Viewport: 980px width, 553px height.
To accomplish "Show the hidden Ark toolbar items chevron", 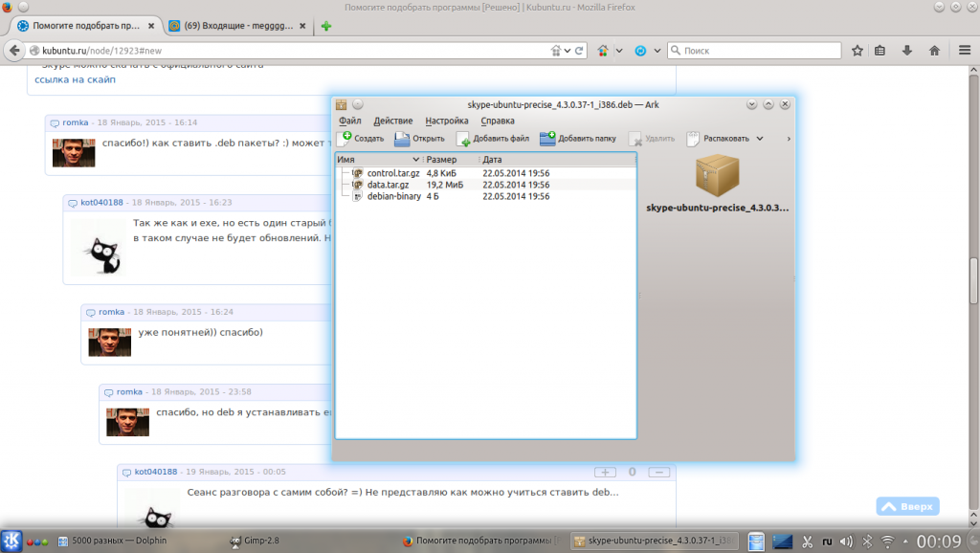I will click(789, 139).
